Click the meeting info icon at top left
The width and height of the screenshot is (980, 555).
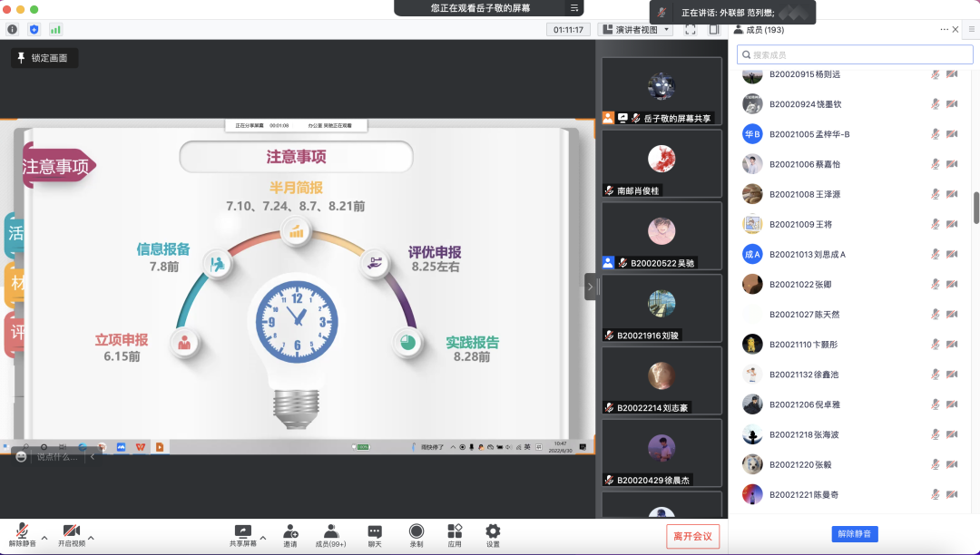13,29
